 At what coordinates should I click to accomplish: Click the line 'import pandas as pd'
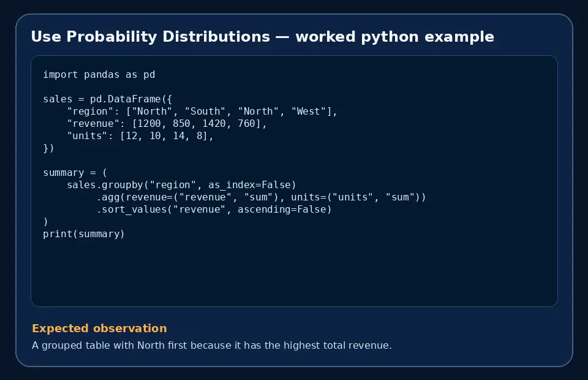coord(99,75)
